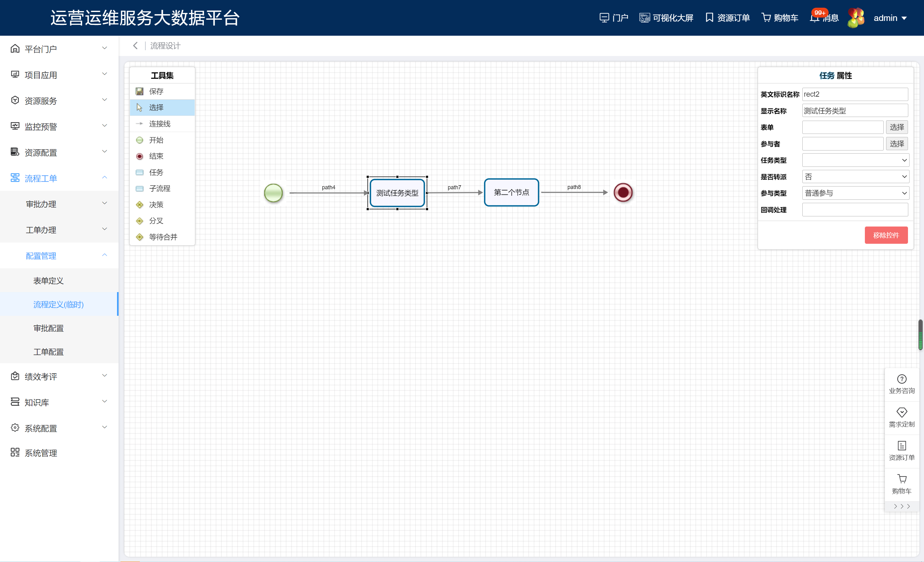Open the 是否转派 dropdown showing 否
This screenshot has height=562, width=924.
tap(855, 177)
